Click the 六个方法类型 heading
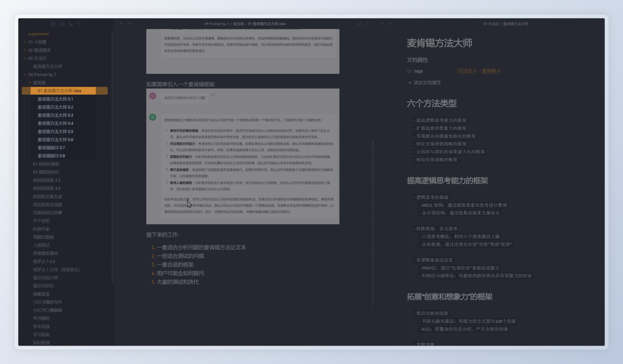The height and width of the screenshot is (364, 623). coord(431,103)
